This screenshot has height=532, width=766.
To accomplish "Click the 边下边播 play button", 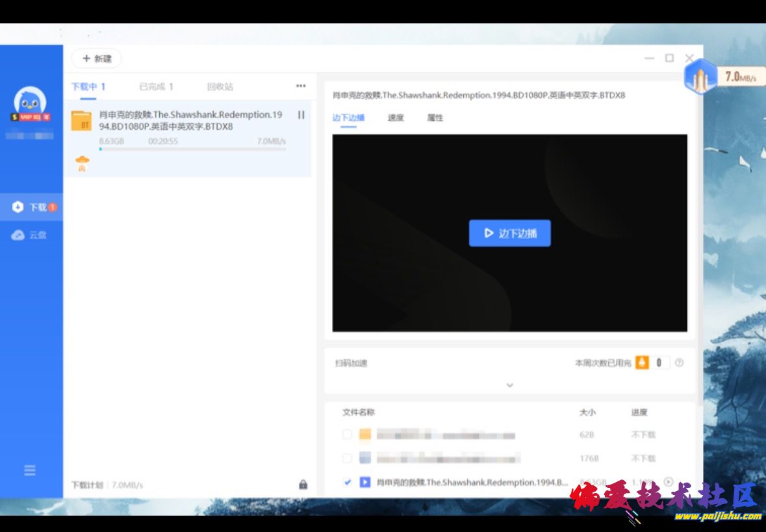I will click(509, 233).
